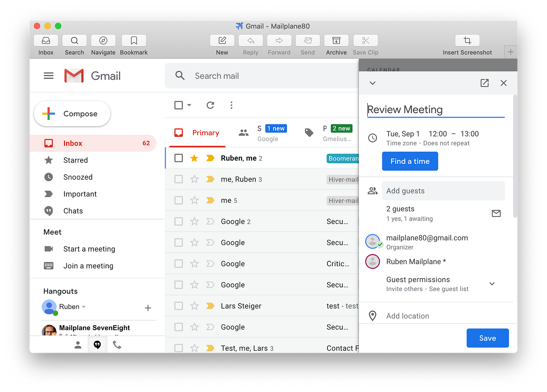This screenshot has height=392, width=547.
Task: Open Ruben Hangouts status dropdown
Action: tap(84, 307)
